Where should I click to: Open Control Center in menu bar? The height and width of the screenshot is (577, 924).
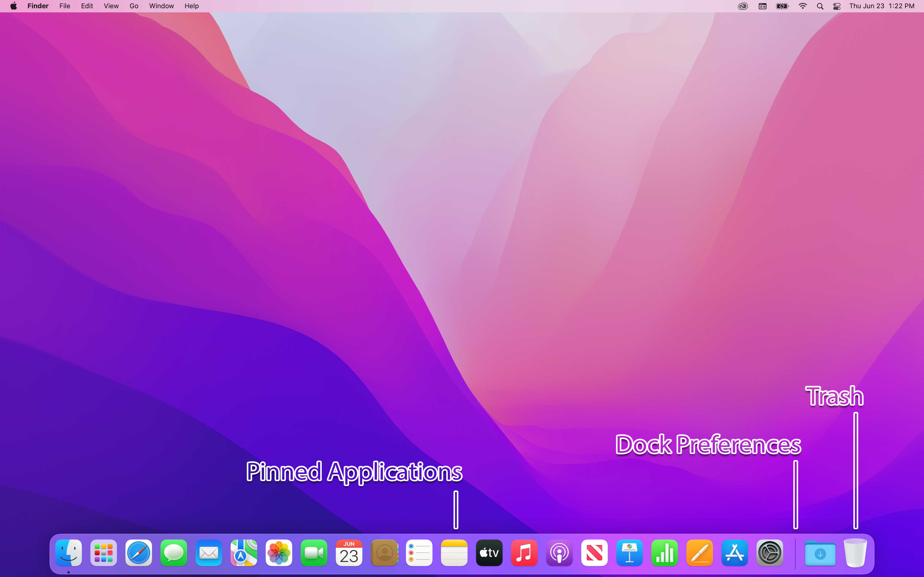pos(837,6)
